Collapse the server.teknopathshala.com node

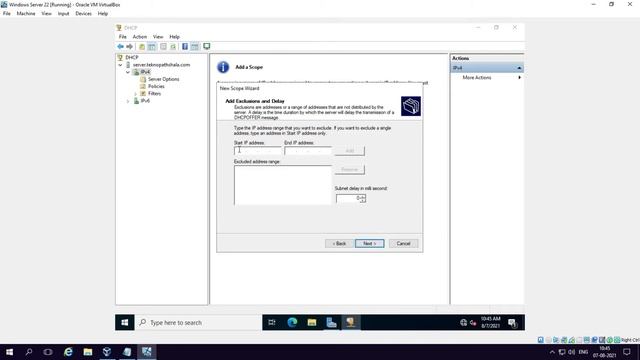pyautogui.click(x=120, y=65)
